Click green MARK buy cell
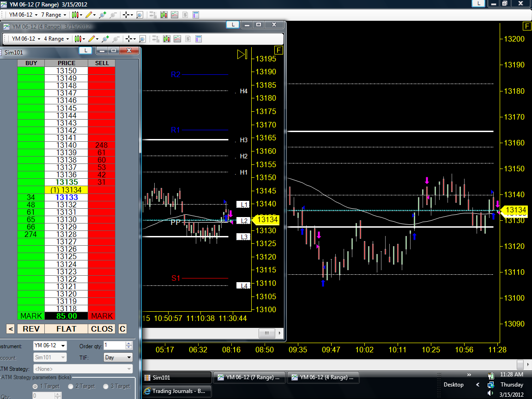532x399 pixels. [31, 316]
